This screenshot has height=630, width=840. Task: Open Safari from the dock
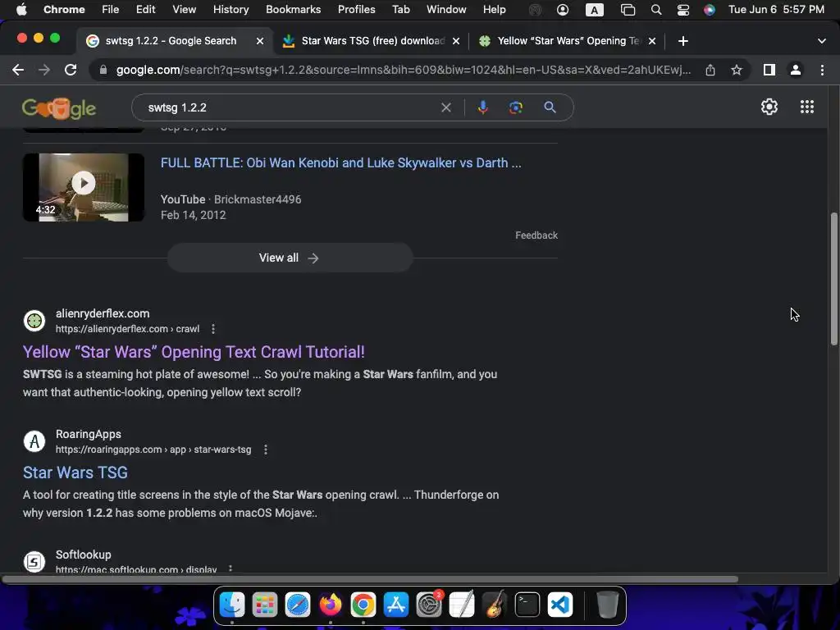click(x=297, y=605)
